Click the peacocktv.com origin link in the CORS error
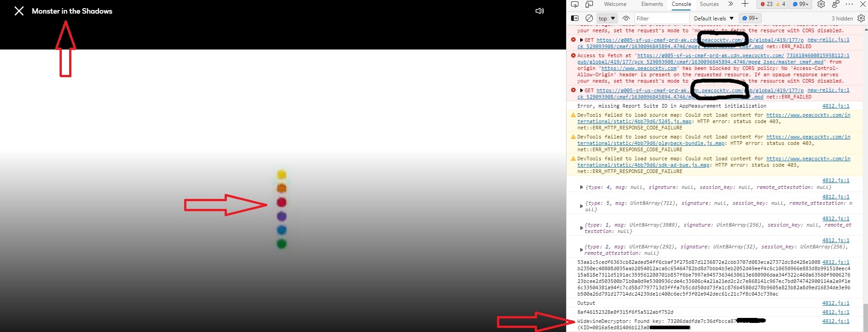Screen dimensions: 868x332 (x=639, y=68)
